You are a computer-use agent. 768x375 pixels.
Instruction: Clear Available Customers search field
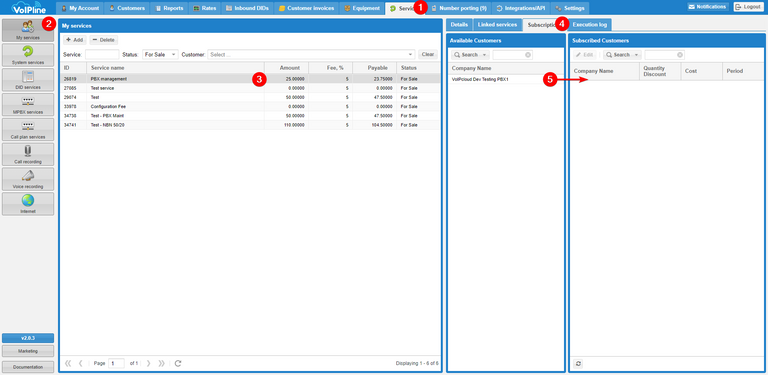(528, 55)
